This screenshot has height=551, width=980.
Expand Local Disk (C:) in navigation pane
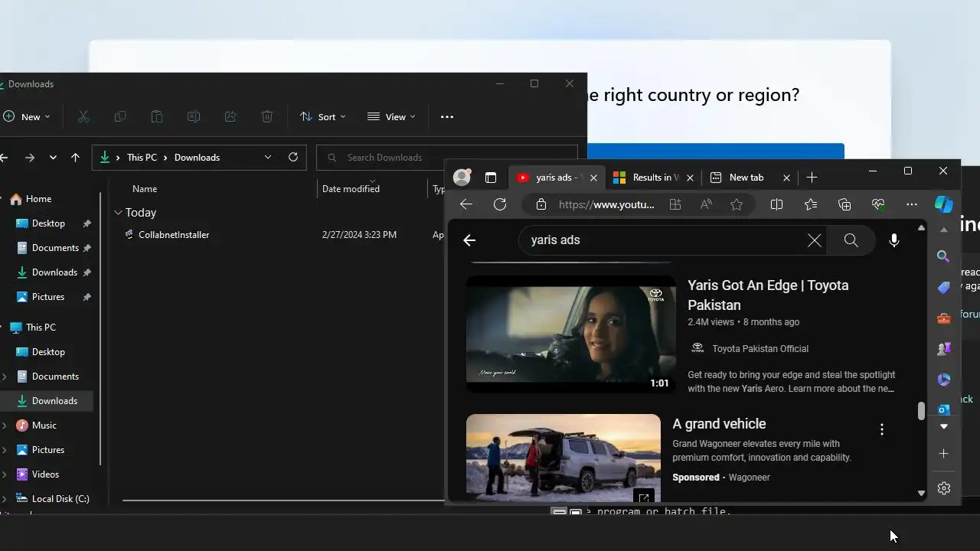point(5,498)
